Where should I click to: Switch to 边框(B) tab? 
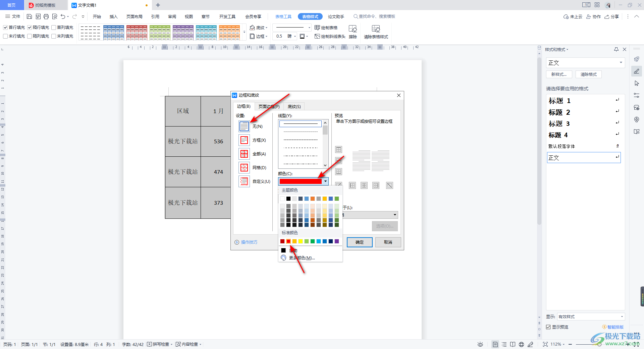pos(244,106)
